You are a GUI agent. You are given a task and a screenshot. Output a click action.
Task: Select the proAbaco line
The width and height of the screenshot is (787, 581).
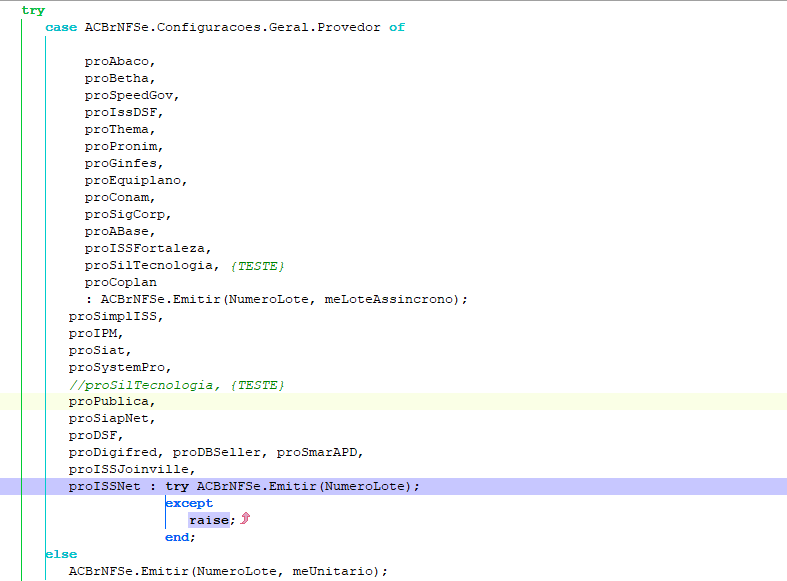pos(120,61)
